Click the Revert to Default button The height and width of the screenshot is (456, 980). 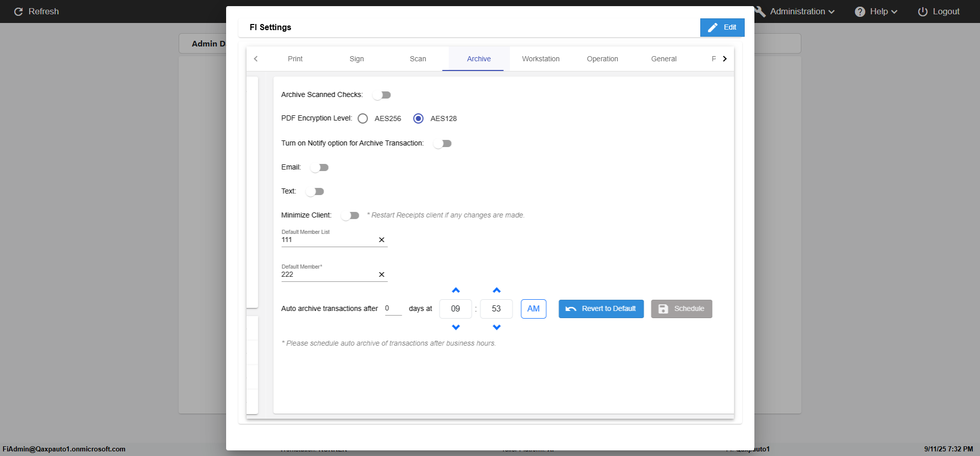coord(601,309)
